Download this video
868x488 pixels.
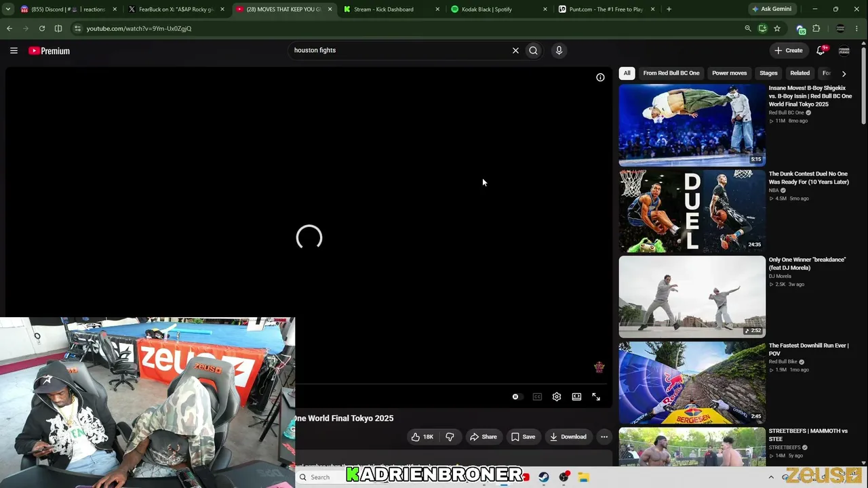coord(568,436)
